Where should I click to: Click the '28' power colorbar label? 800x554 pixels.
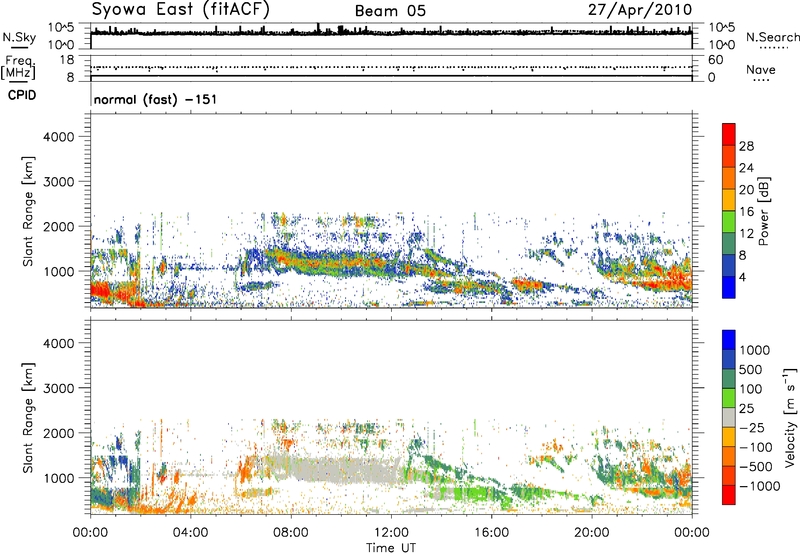[x=746, y=146]
